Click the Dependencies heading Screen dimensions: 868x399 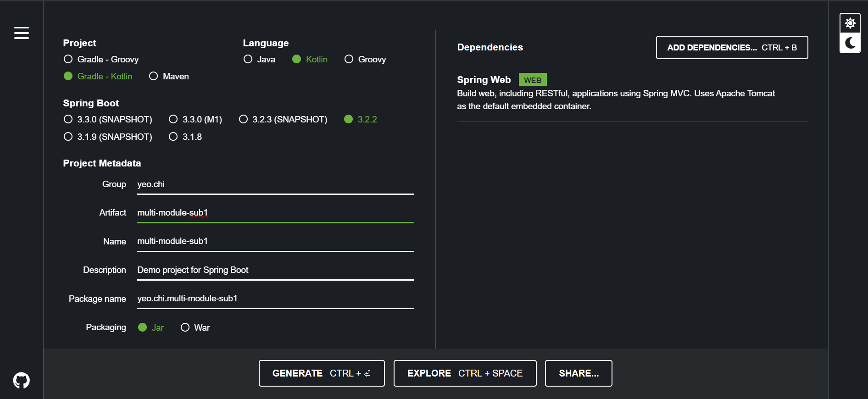490,47
